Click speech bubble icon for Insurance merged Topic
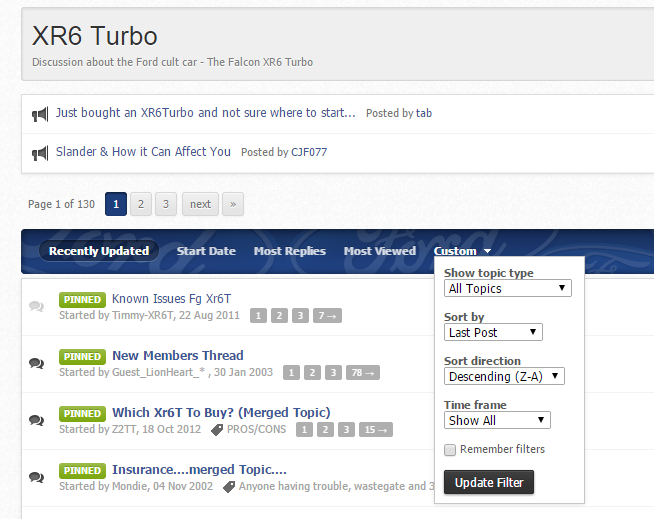This screenshot has width=654, height=519. [x=37, y=477]
